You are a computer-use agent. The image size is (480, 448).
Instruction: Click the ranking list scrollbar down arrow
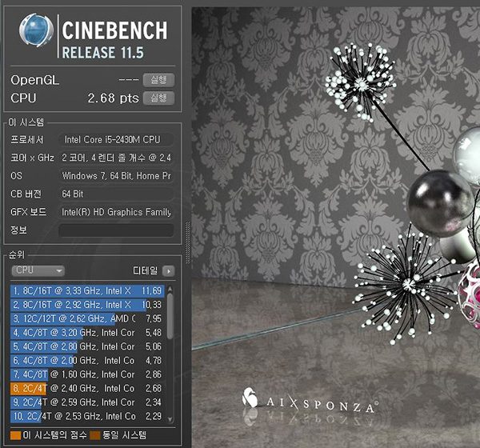170,419
